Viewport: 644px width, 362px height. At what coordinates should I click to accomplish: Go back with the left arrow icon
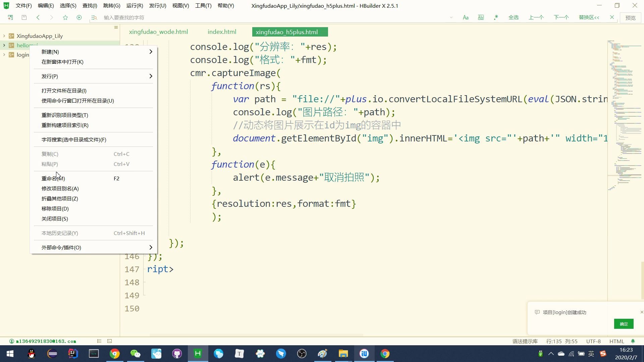(x=38, y=17)
